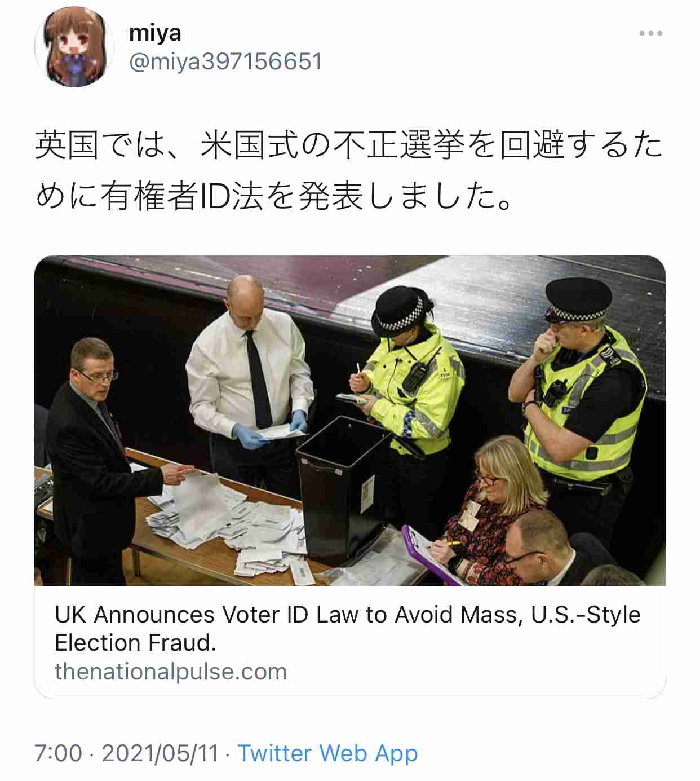Open the three-dot more options menu
Screen dimensions: 700x781
point(650,33)
